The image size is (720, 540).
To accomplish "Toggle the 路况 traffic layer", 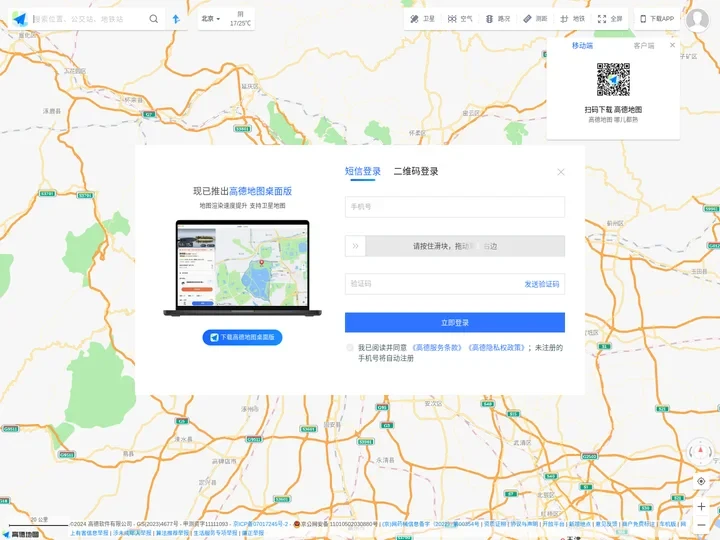I will tap(498, 19).
